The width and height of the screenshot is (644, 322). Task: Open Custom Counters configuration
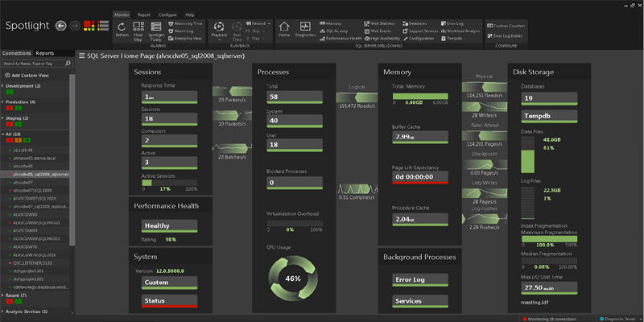506,26
